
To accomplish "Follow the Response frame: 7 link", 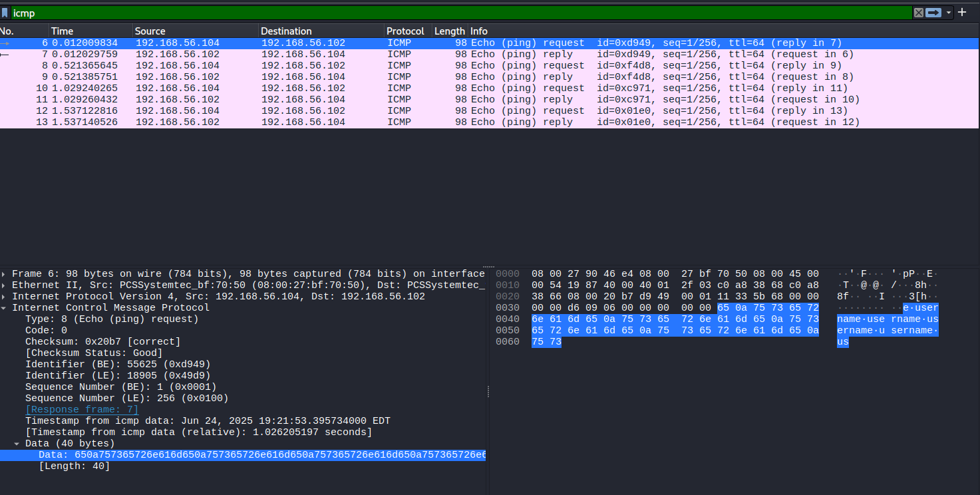I will [82, 410].
